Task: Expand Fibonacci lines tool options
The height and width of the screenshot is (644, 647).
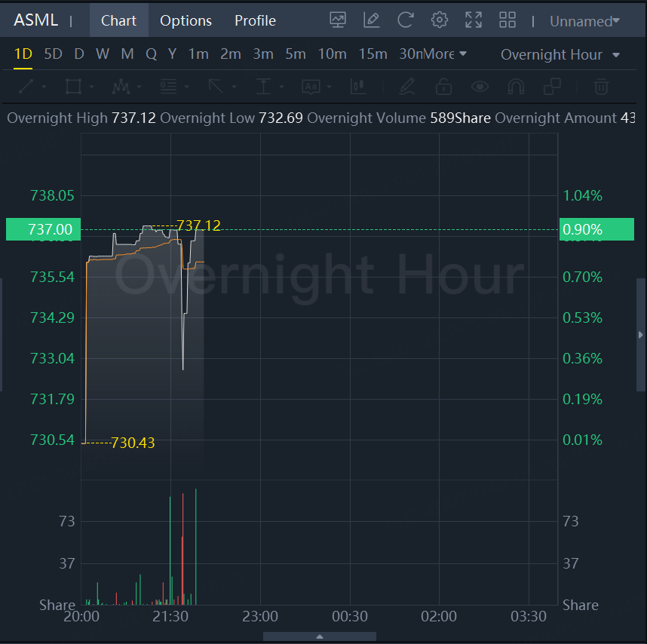Action: pos(186,87)
